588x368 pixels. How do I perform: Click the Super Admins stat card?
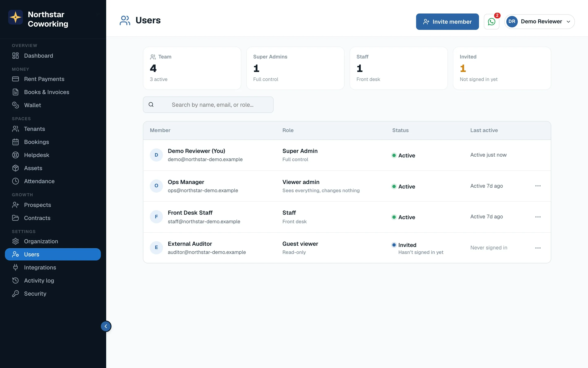pos(295,68)
